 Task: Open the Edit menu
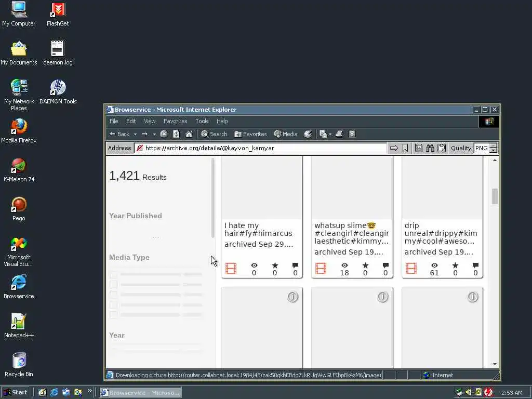pos(131,121)
